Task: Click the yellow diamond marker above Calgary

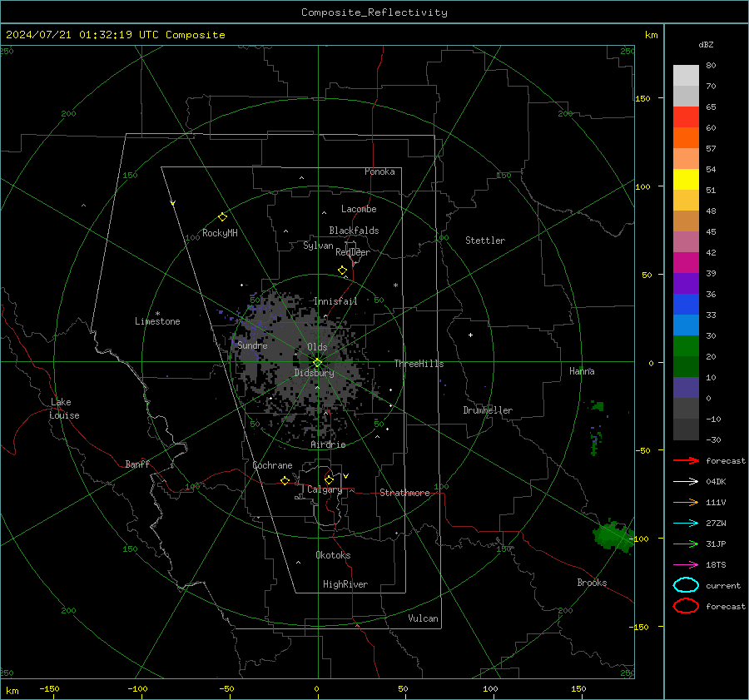Action: pyautogui.click(x=329, y=479)
